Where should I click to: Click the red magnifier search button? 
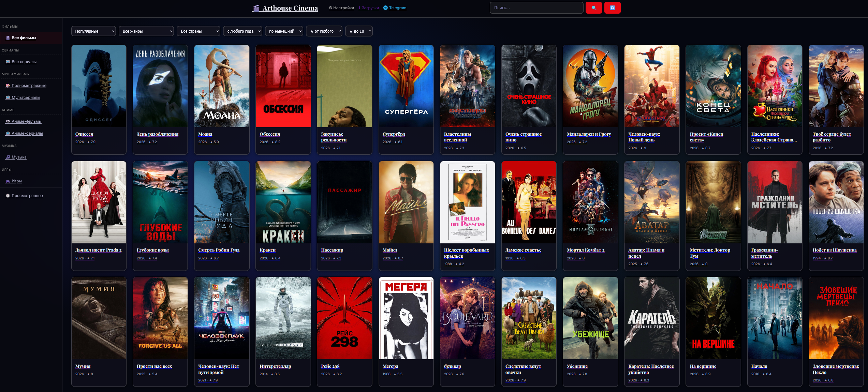[x=593, y=8]
